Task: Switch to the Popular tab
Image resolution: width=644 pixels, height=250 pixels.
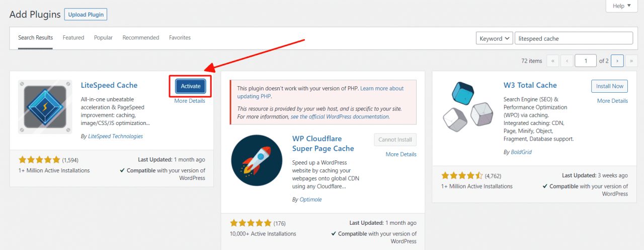Action: (x=103, y=38)
